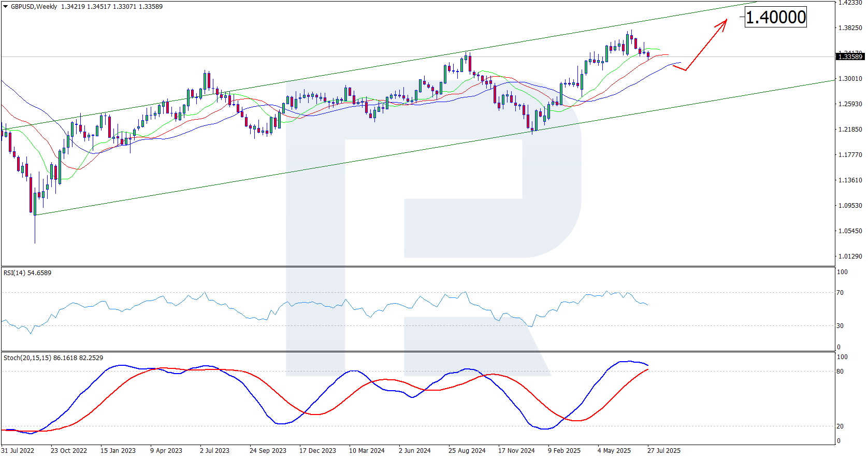The image size is (868, 457).
Task: Click the 27 Jul 2025 date label
Action: pos(664,450)
